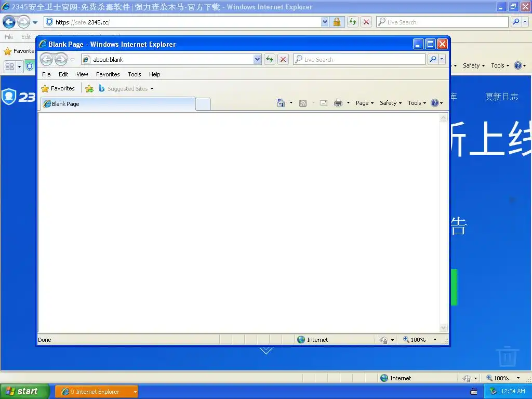
Task: Click Forward arrow in 2345 window
Action: coord(23,22)
